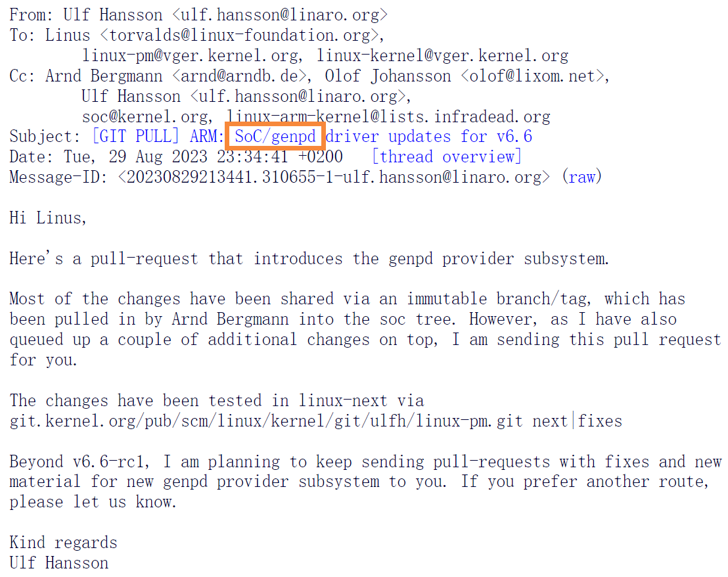Image resolution: width=728 pixels, height=577 pixels.
Task: Click olof@lixom.net in the Cc line
Action: tap(532, 76)
